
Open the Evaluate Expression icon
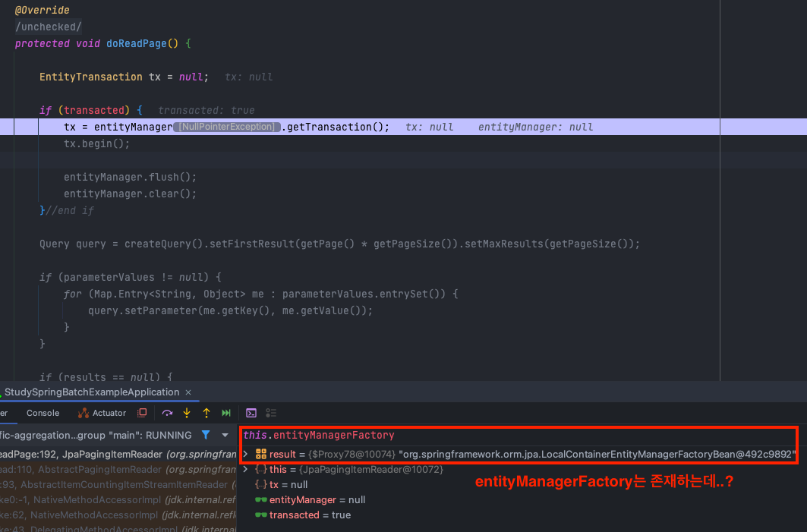pos(251,413)
